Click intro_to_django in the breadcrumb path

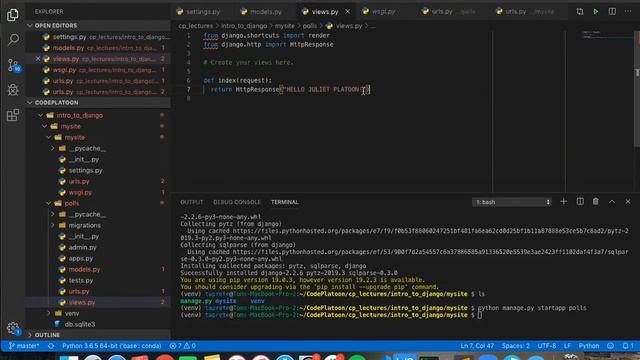click(244, 26)
